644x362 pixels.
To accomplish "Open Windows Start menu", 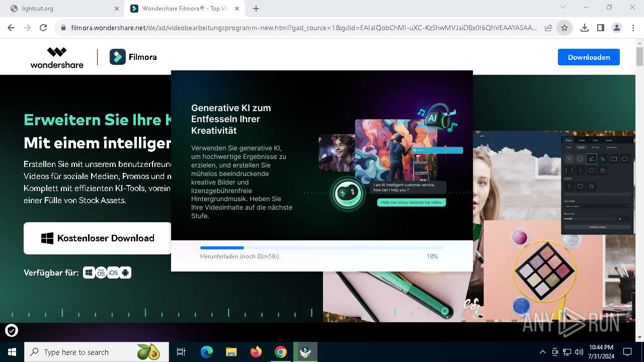I will (x=12, y=352).
